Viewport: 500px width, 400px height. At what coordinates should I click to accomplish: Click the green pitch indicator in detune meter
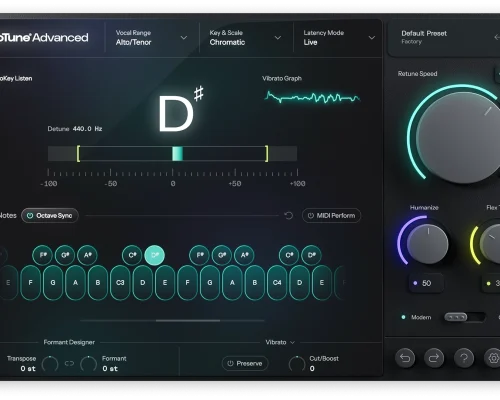tap(177, 154)
